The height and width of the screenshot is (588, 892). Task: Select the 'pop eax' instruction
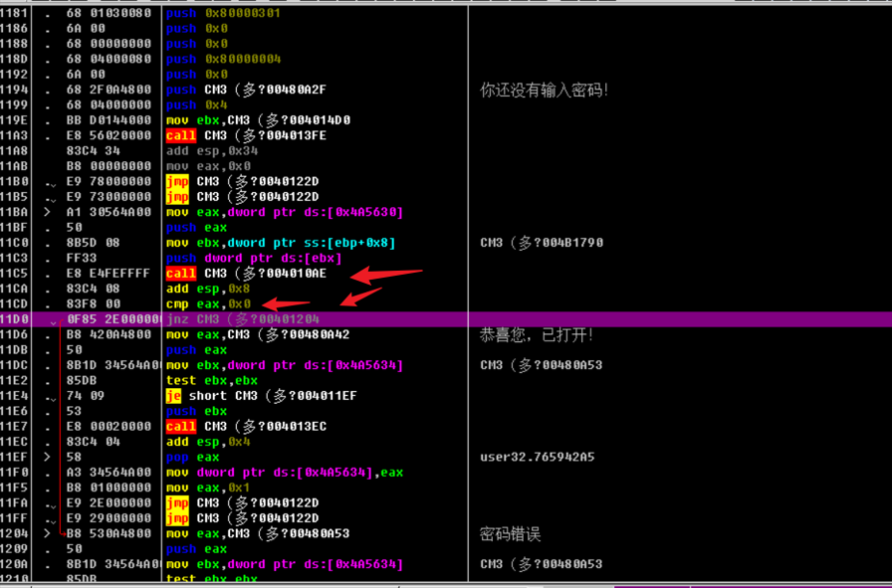[192, 458]
